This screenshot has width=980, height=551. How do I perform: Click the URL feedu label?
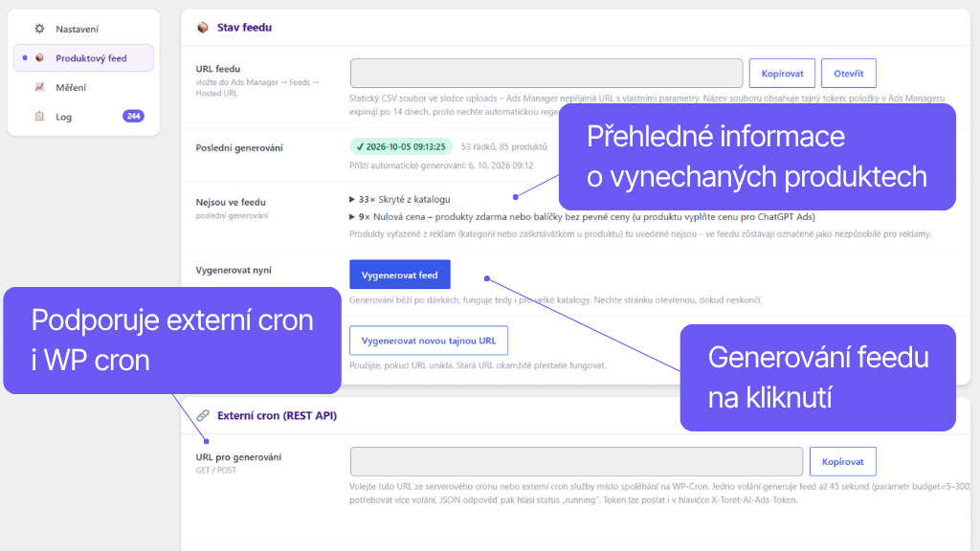(218, 69)
